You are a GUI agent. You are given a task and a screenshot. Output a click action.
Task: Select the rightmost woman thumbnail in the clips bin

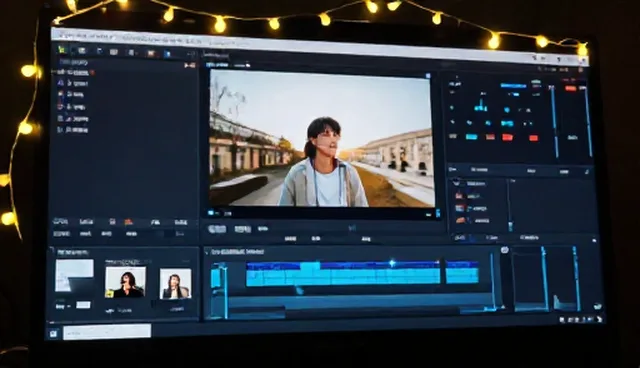175,284
